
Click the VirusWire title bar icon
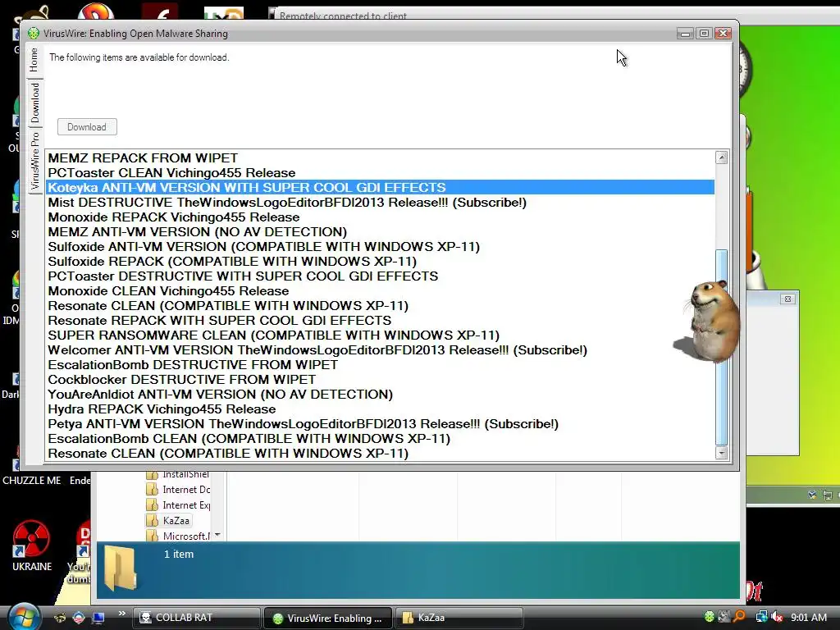[34, 33]
